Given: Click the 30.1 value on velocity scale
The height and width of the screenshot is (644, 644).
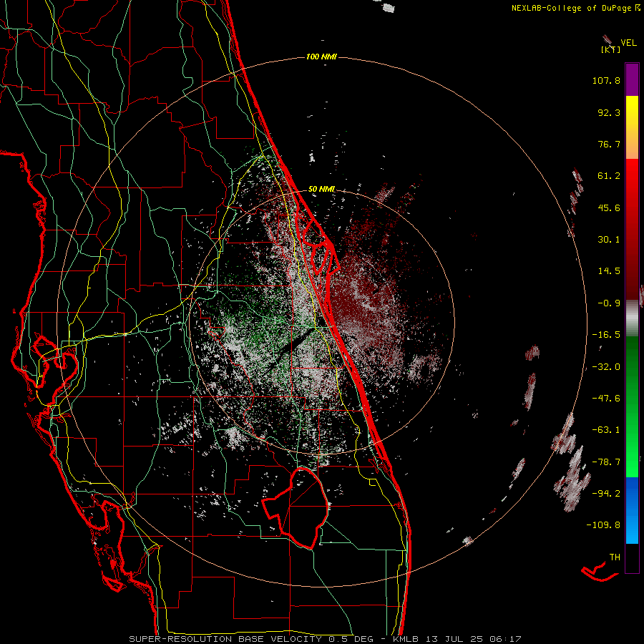Looking at the screenshot, I should pos(609,240).
